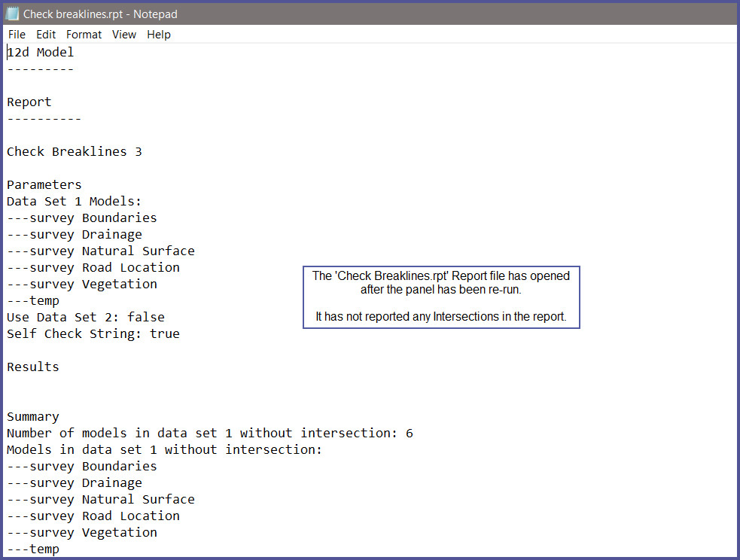Click '---survey Drainage' under Summary

(x=75, y=483)
